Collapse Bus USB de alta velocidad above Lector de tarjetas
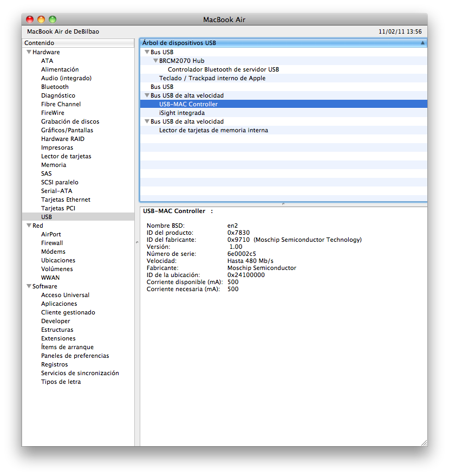This screenshot has width=449, height=476. 147,121
